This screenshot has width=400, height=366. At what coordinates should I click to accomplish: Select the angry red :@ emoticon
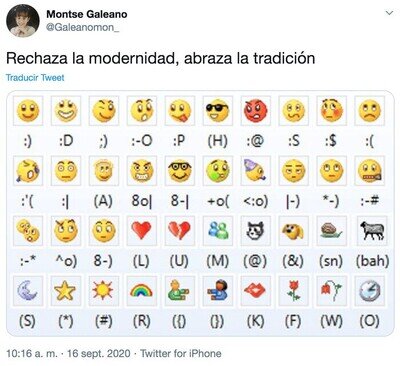[x=255, y=111]
